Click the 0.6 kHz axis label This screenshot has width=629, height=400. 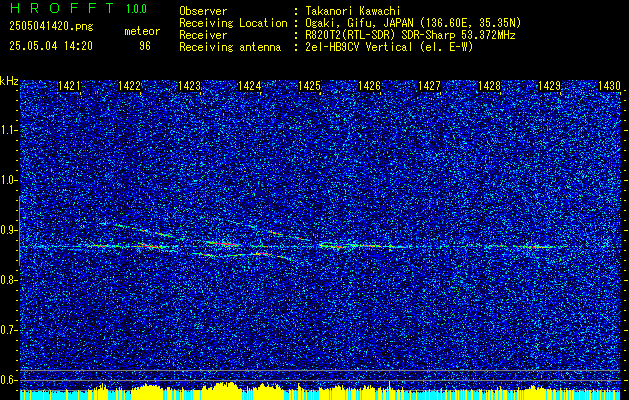(x=8, y=380)
